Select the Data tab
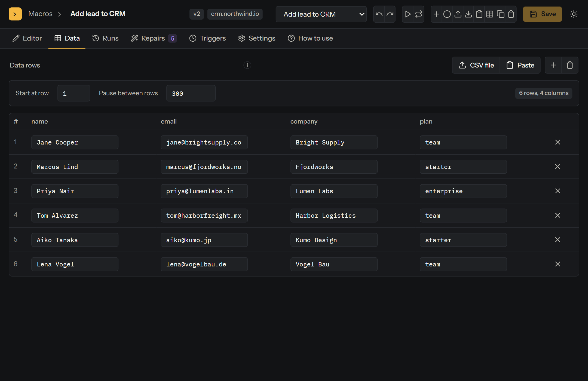This screenshot has height=381, width=588. point(67,38)
